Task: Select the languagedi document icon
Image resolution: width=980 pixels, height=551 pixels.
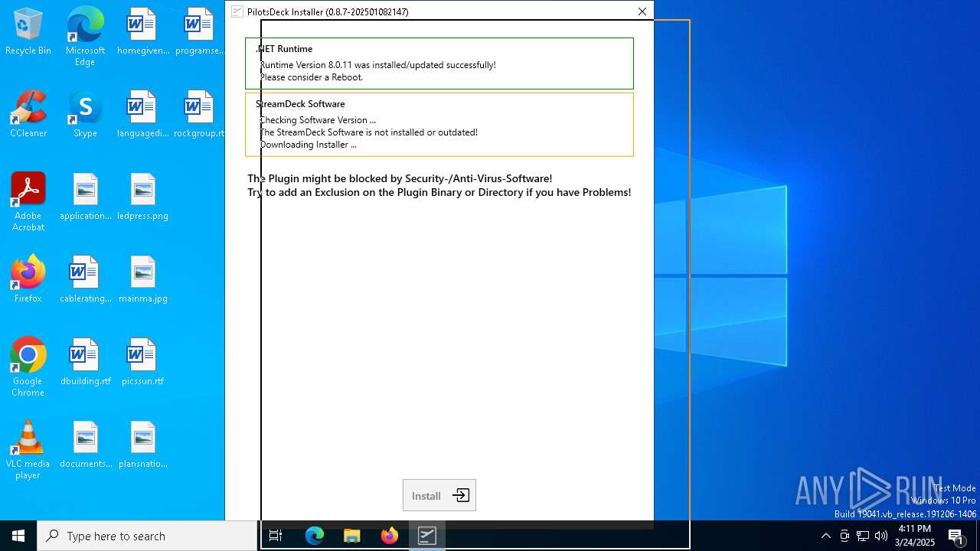Action: pos(143,115)
